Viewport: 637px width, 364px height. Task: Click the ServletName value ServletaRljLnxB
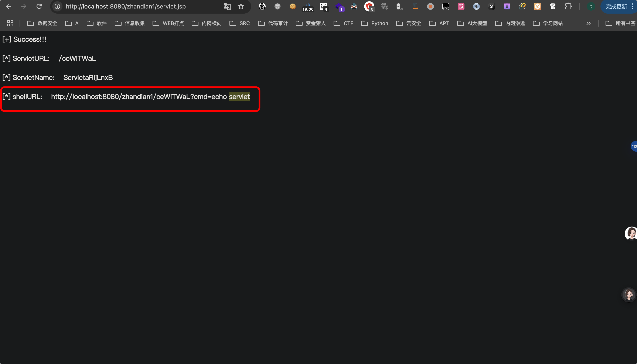pos(88,78)
